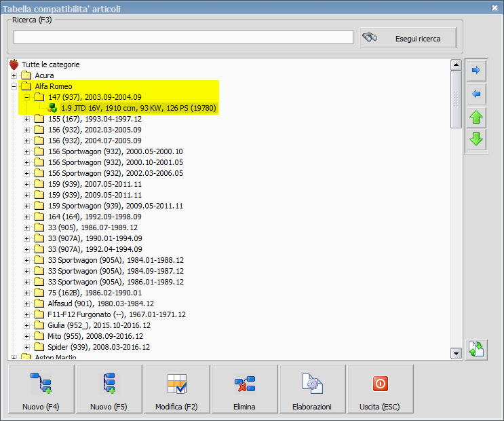Click the folder icon of 159 Sportwagon (939)

(x=39, y=206)
